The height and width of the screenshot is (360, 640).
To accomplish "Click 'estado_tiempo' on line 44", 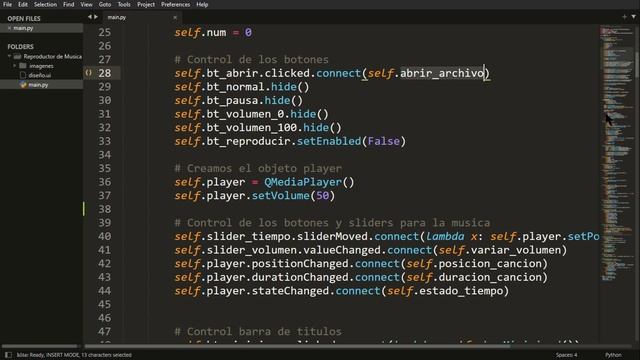I will [461, 291].
